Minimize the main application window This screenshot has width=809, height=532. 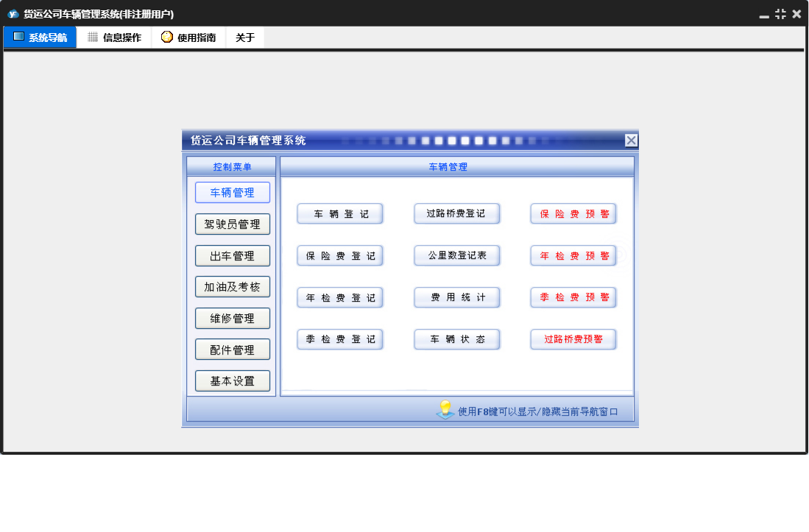764,15
